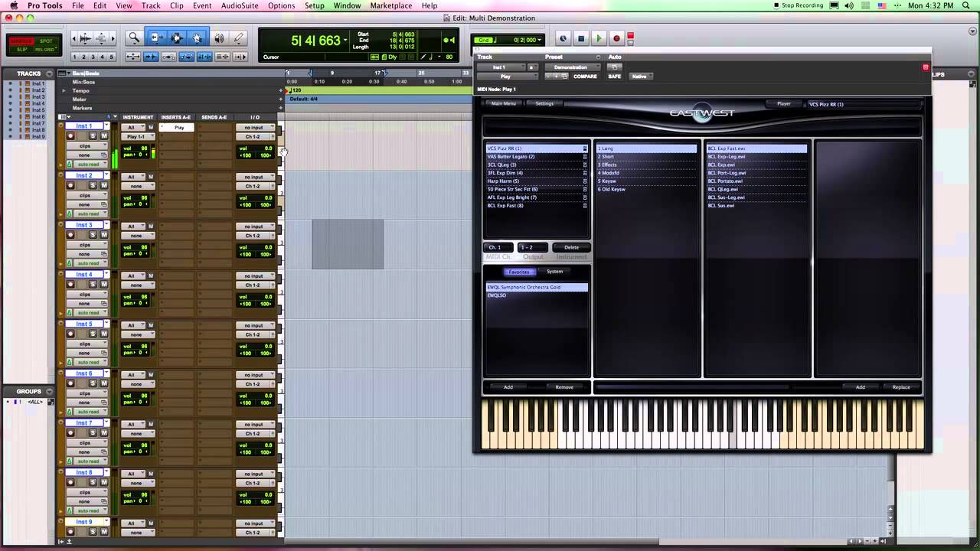Enable Shuffle edit mode
This screenshot has height=551, width=980.
point(22,41)
